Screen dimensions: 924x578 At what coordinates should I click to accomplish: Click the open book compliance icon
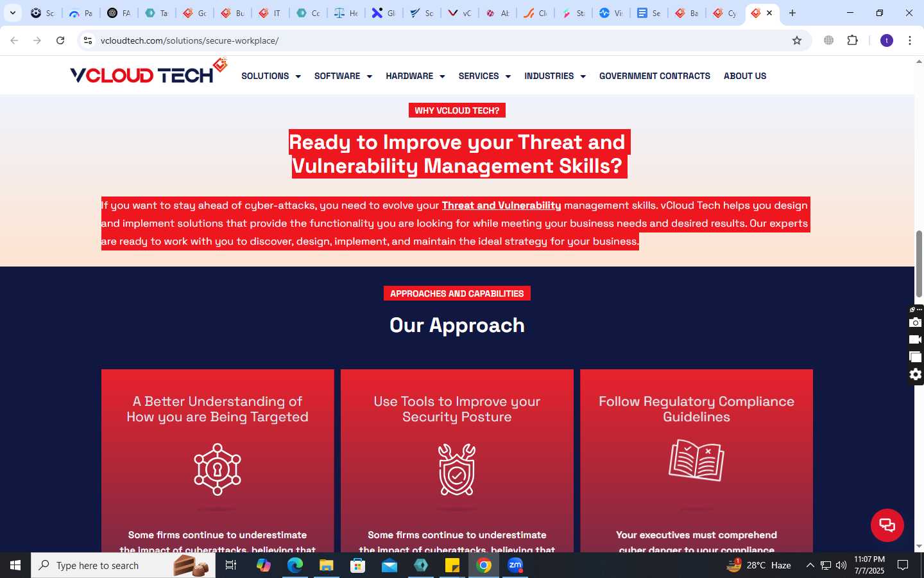coord(696,460)
